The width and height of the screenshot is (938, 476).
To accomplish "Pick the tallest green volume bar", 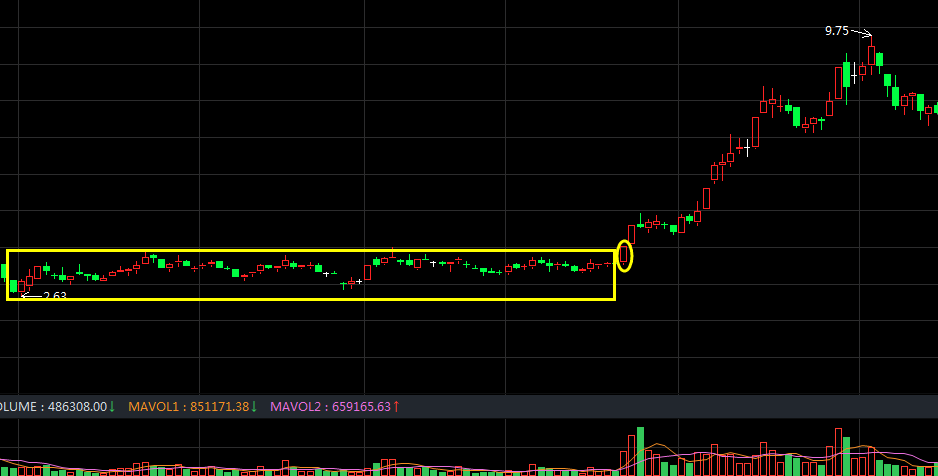I will click(x=641, y=451).
